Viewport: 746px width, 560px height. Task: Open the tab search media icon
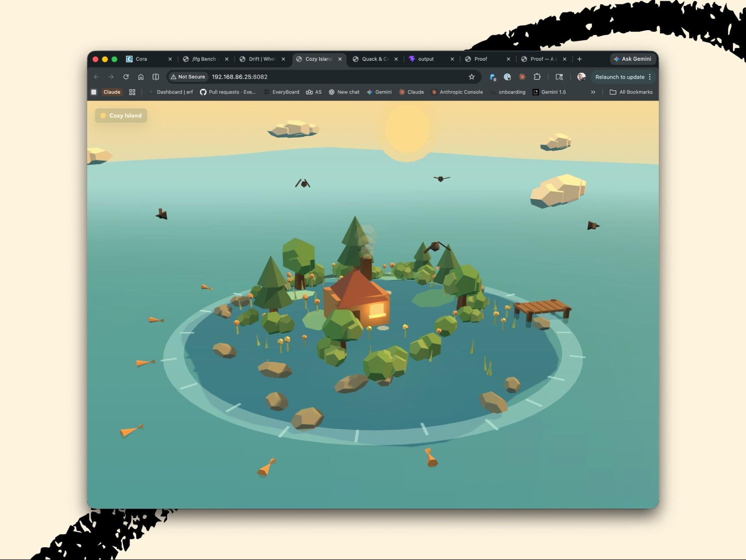tap(559, 77)
